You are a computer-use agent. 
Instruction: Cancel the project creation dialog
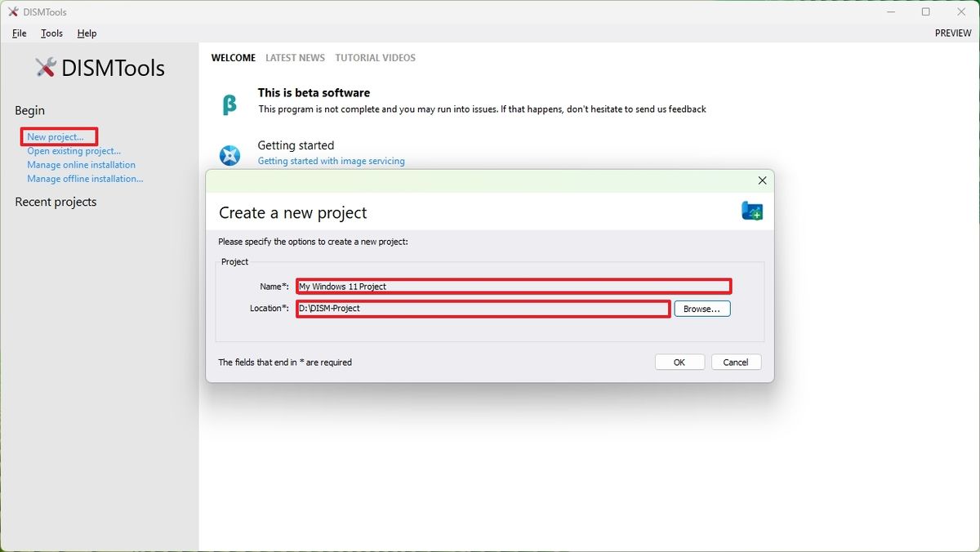(x=736, y=362)
